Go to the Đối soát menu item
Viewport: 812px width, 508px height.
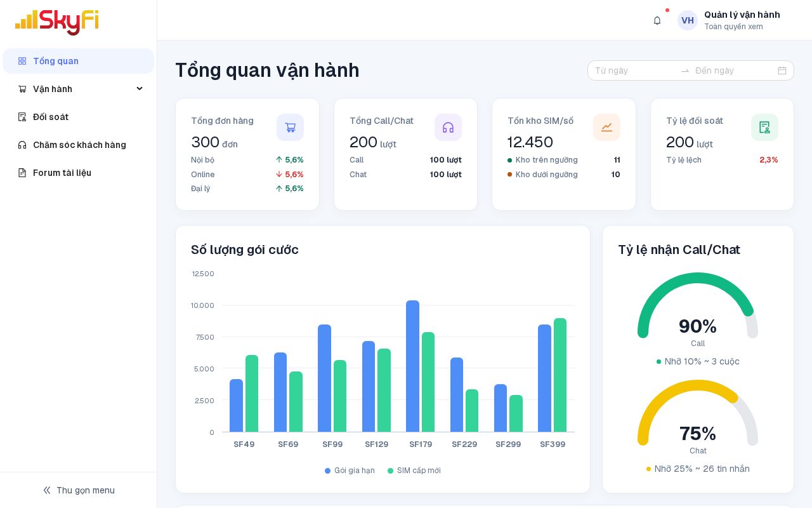coord(78,117)
